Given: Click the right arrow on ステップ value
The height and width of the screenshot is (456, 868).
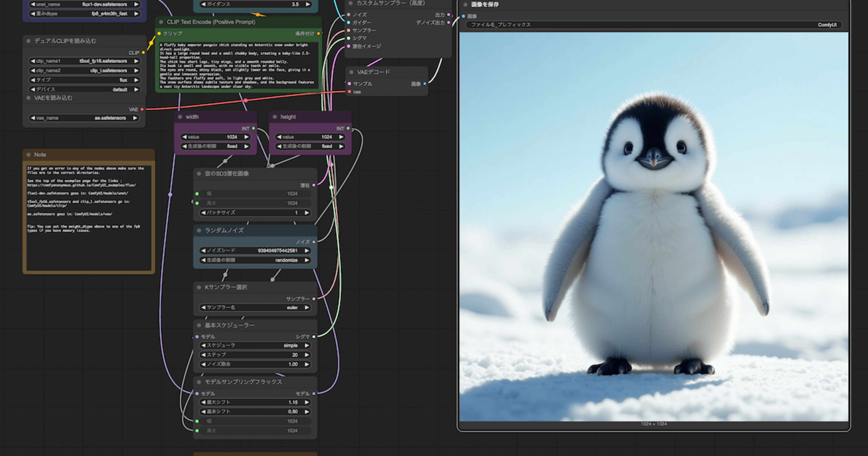Looking at the screenshot, I should point(307,355).
